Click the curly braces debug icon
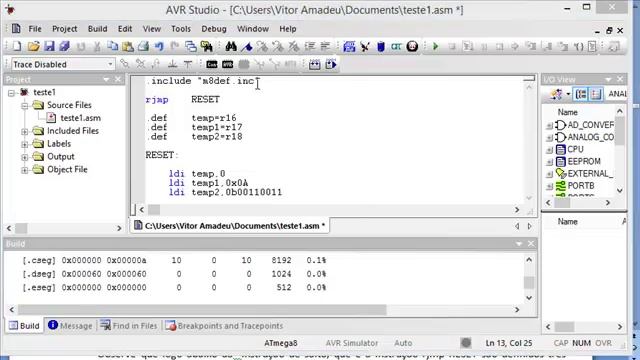This screenshot has width=640, height=360. coord(579,47)
